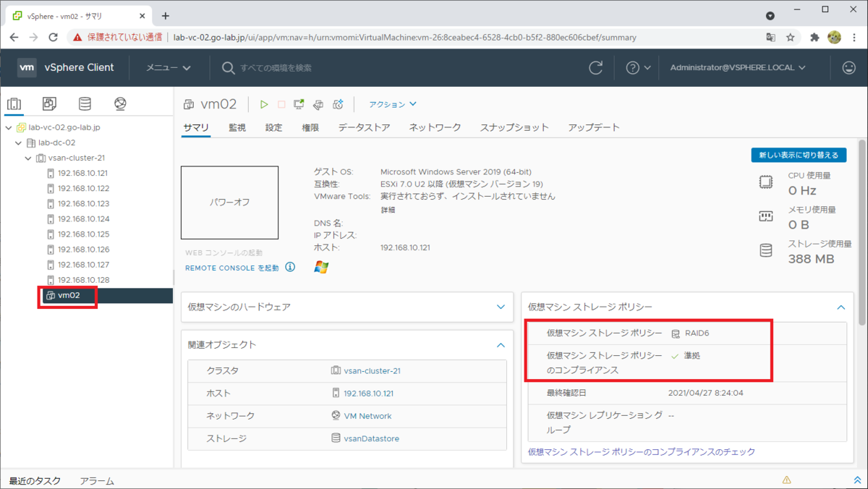Switch to the 権限 tab
Image resolution: width=868 pixels, height=489 pixels.
[310, 127]
